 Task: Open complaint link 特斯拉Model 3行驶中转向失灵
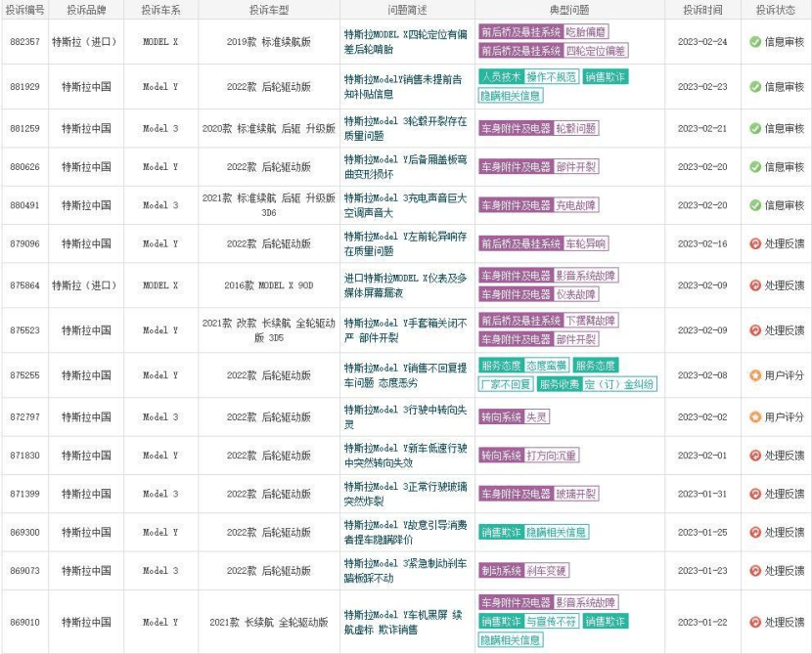pos(405,417)
